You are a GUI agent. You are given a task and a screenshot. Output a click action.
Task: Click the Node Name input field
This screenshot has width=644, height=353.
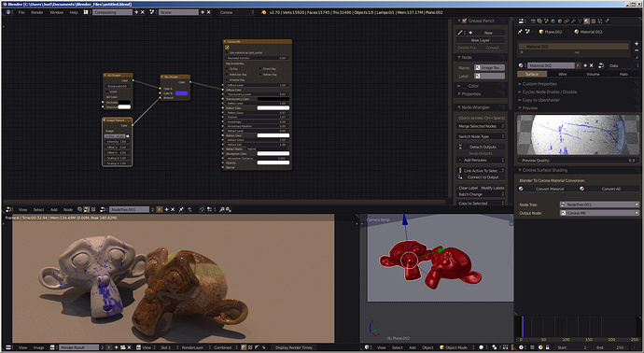pos(490,67)
